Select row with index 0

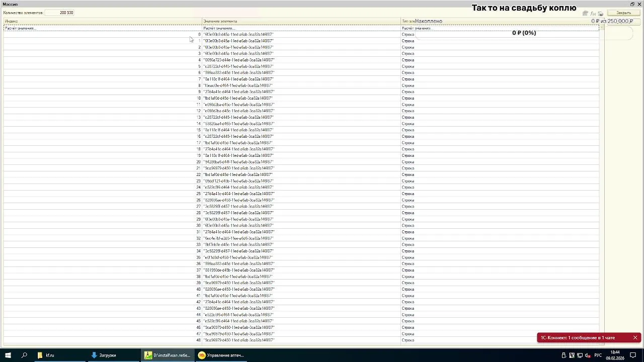tap(301, 34)
